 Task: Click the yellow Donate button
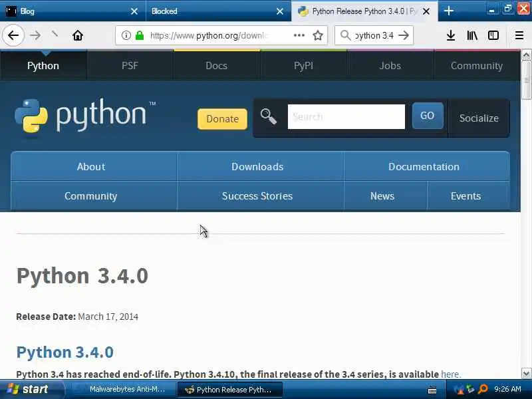tap(222, 119)
